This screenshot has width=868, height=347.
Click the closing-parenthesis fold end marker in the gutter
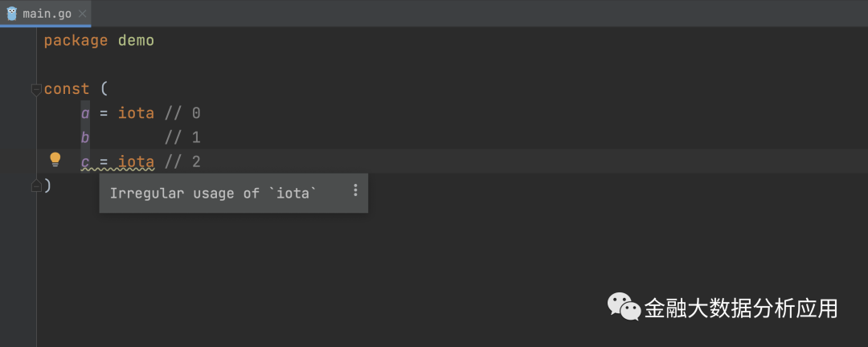pos(35,186)
